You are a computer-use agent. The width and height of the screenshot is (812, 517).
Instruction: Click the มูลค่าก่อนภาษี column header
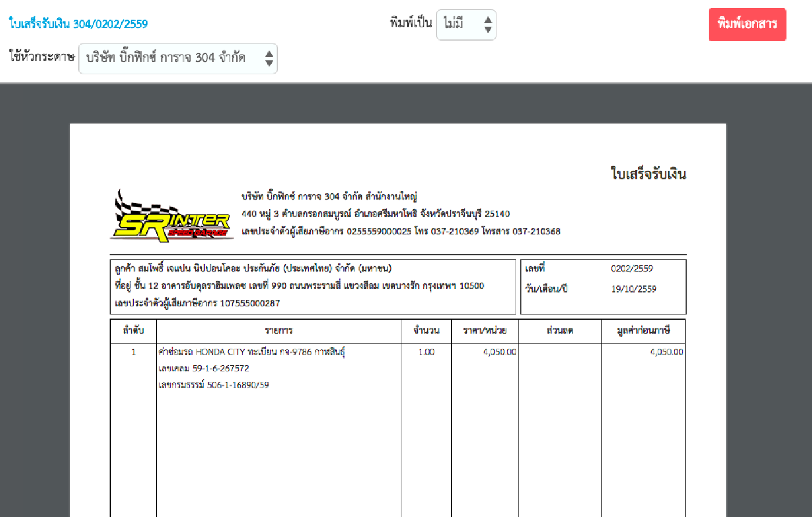click(644, 330)
